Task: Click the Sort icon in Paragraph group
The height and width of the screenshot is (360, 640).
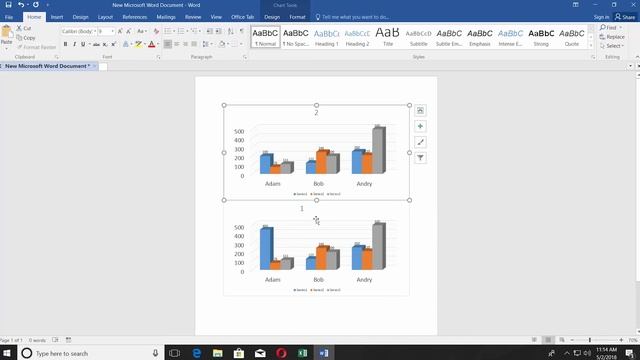Action: pos(231,31)
